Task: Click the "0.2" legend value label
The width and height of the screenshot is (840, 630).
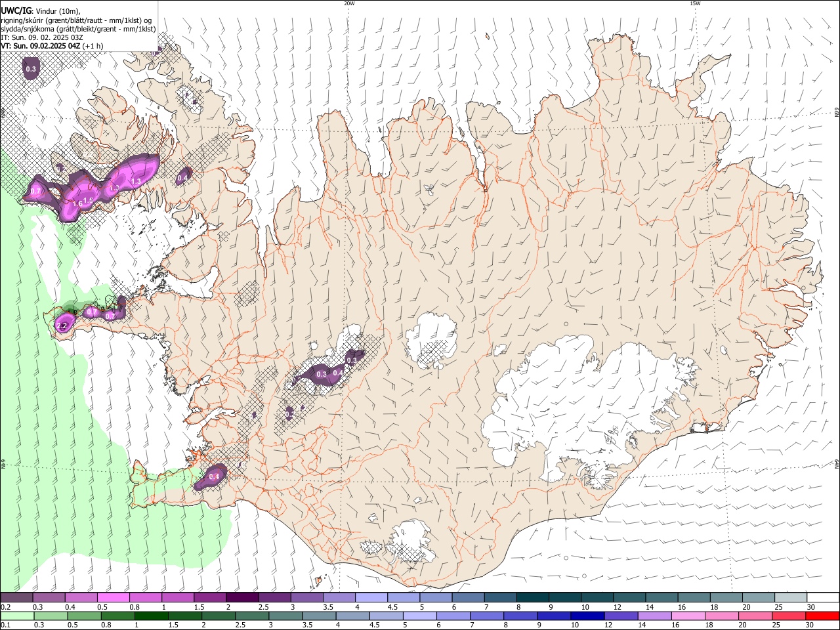Action: (x=5, y=607)
